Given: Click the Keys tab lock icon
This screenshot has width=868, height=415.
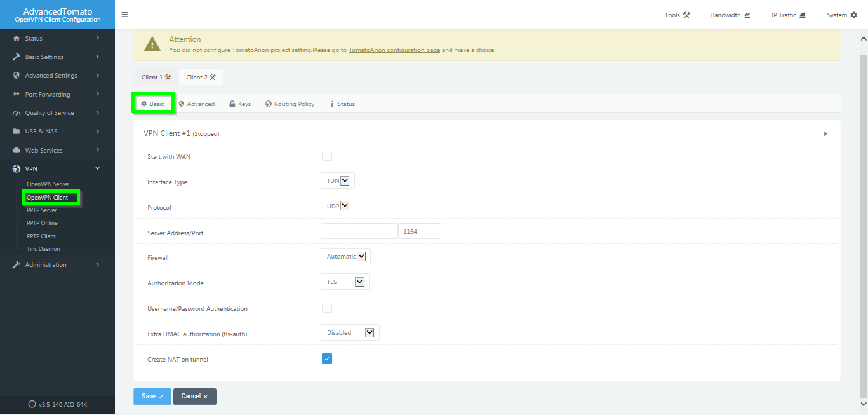Looking at the screenshot, I should [232, 104].
